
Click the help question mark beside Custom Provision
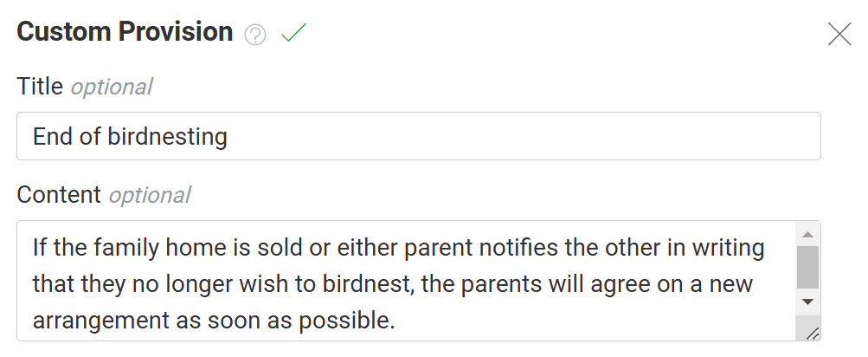click(255, 36)
